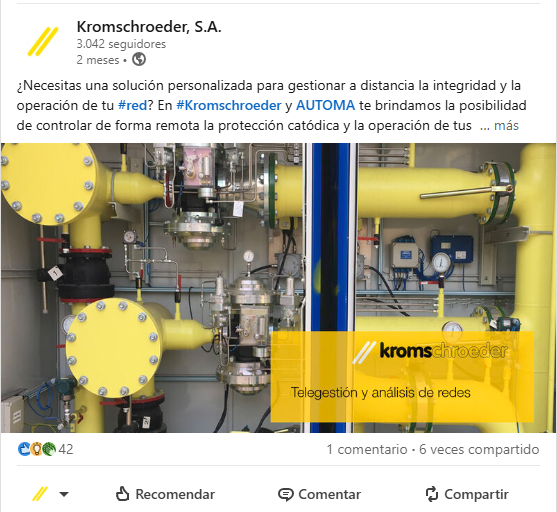Open the Kromschroeder, S.A. company page

pyautogui.click(x=149, y=27)
